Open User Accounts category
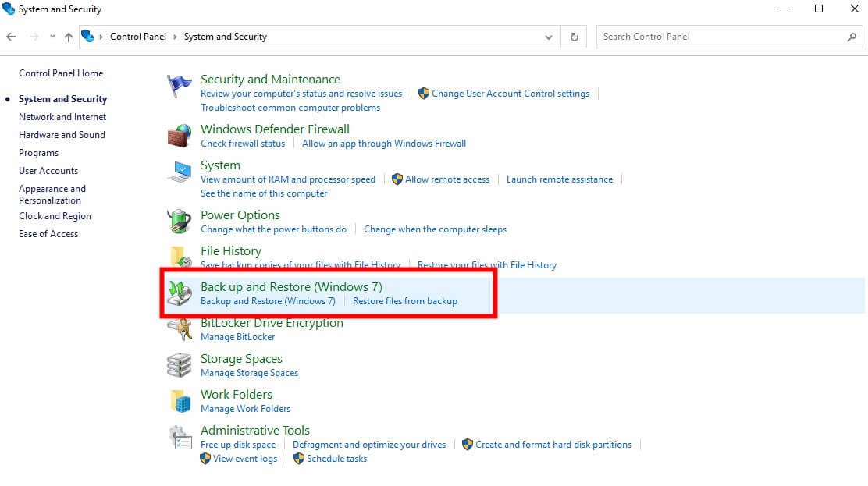The image size is (868, 486). [48, 171]
